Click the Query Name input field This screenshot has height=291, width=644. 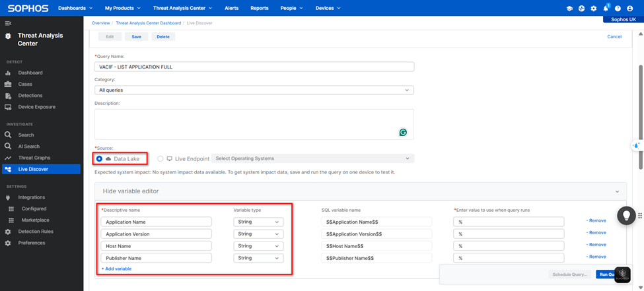tap(254, 67)
